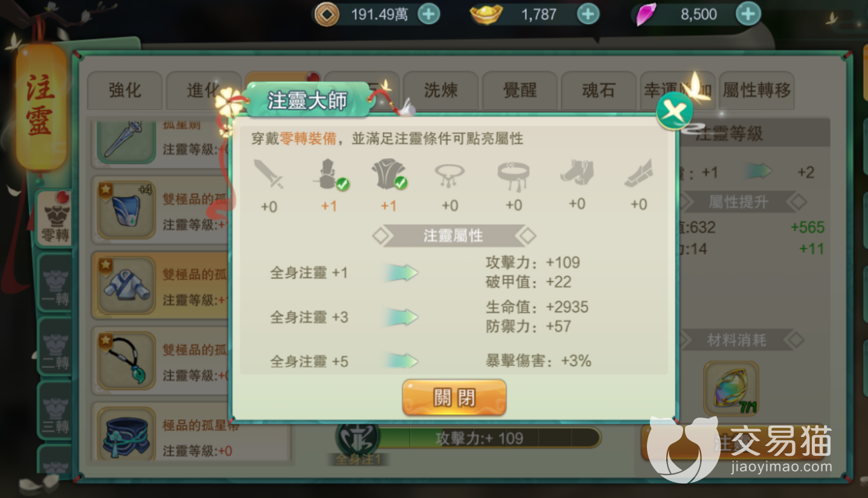Select the sword slot icon in 注靈大師

point(269,175)
